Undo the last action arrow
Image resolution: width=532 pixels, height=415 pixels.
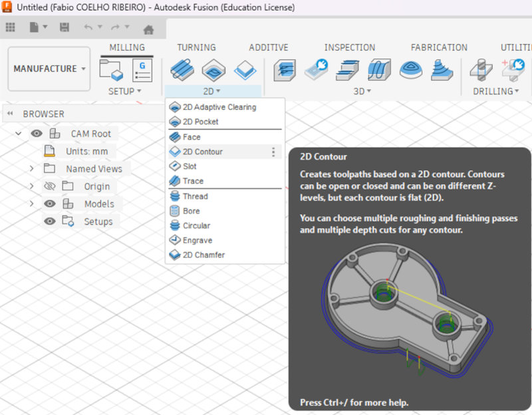click(x=88, y=27)
